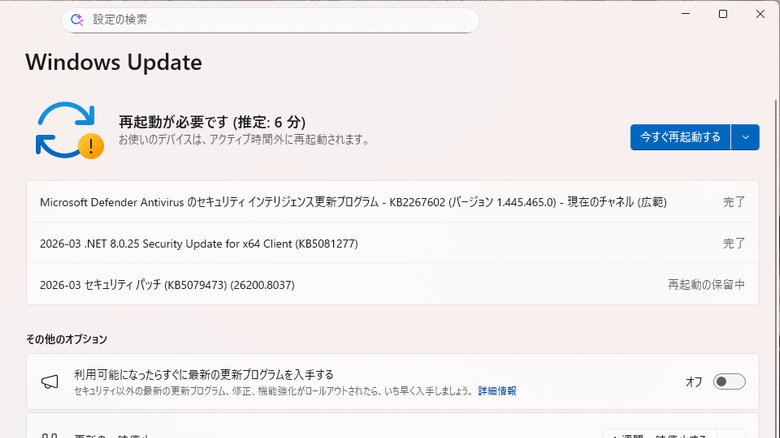Viewport: 780px width, 438px height.
Task: Click the settings search magnifier icon
Action: (x=77, y=19)
